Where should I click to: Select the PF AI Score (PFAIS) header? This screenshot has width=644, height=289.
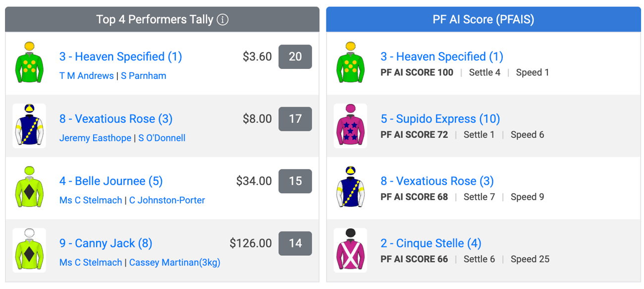[x=483, y=20]
